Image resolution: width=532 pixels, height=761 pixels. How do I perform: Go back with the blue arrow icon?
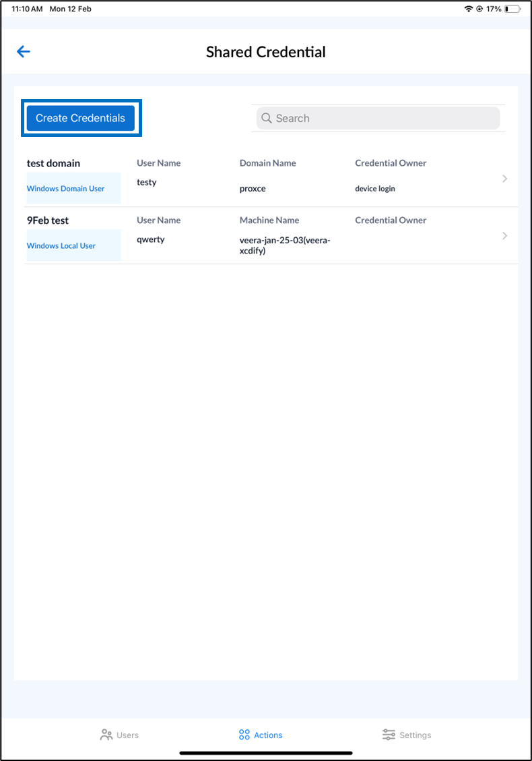[24, 51]
